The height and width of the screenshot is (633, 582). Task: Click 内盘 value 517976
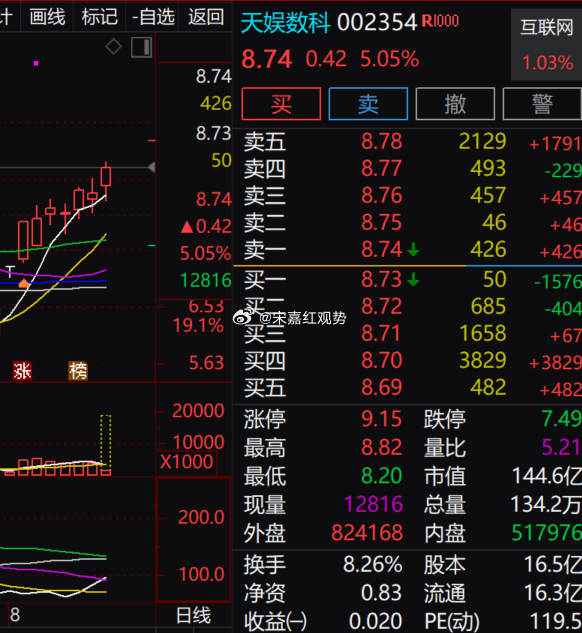point(546,533)
